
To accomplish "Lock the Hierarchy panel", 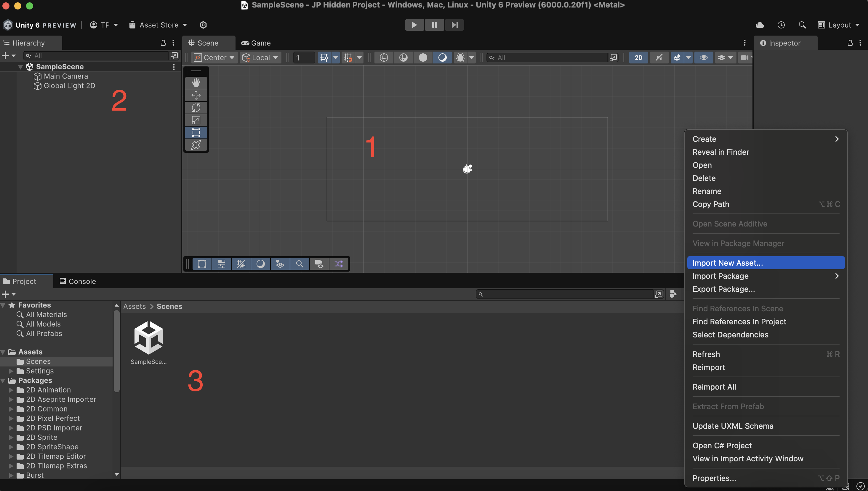I will [163, 43].
